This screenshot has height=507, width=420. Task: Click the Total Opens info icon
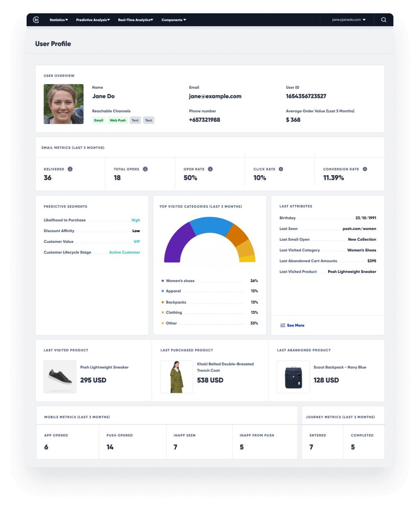click(145, 169)
